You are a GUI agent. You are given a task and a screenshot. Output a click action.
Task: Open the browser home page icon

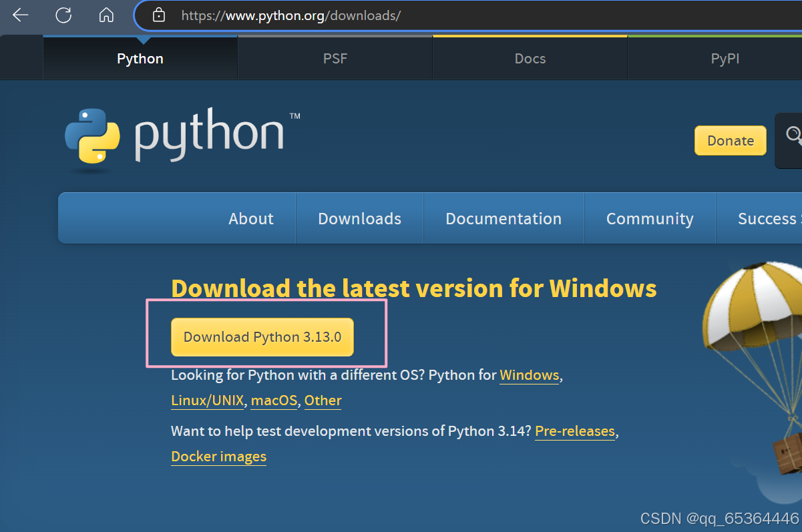click(106, 15)
